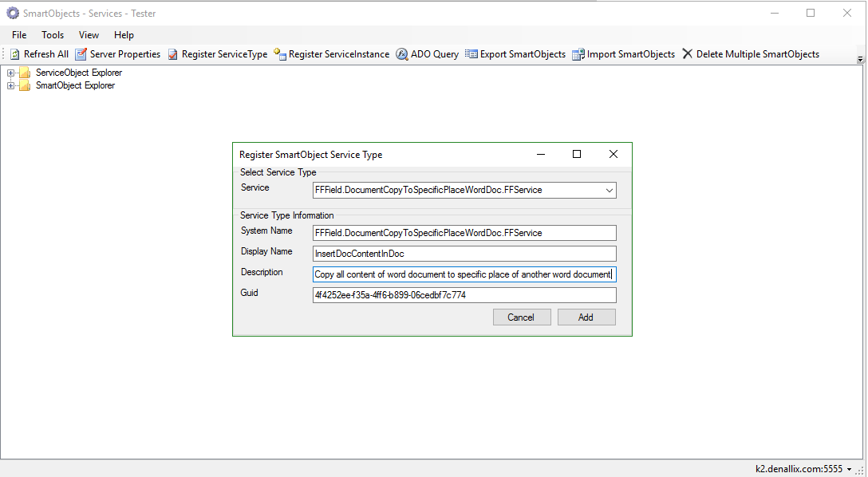The image size is (868, 477).
Task: Click the Delete Multiple SmartObjects icon
Action: pyautogui.click(x=687, y=54)
